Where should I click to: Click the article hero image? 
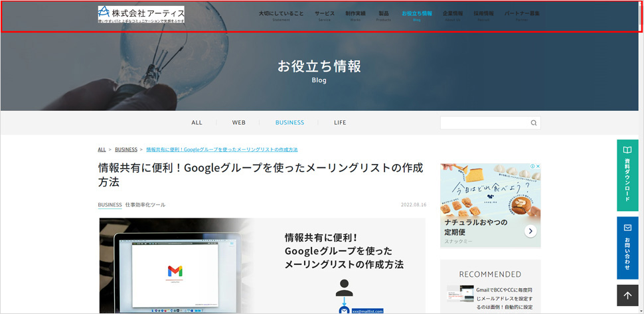click(x=262, y=266)
